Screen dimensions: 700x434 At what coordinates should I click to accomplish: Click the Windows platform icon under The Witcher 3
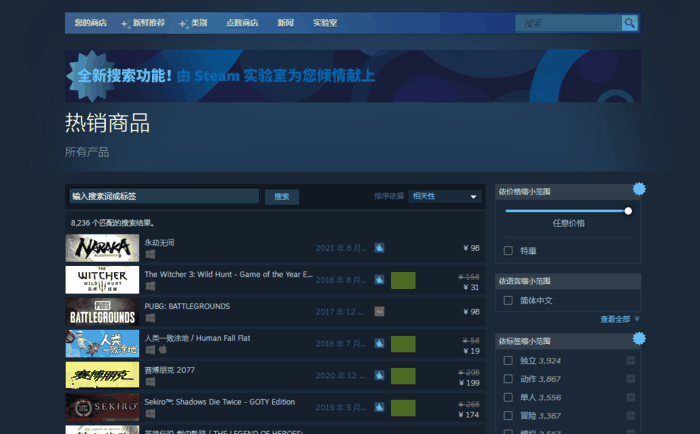(150, 286)
